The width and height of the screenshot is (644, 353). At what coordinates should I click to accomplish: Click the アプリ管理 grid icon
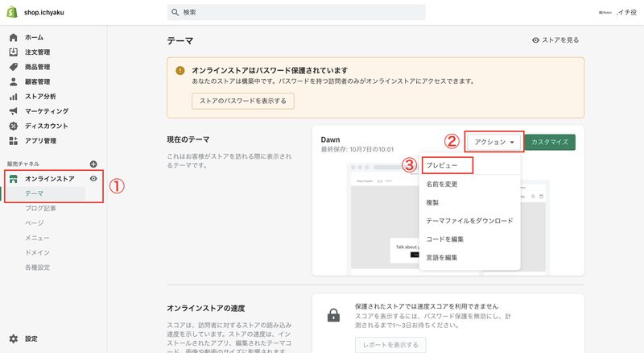click(x=14, y=141)
